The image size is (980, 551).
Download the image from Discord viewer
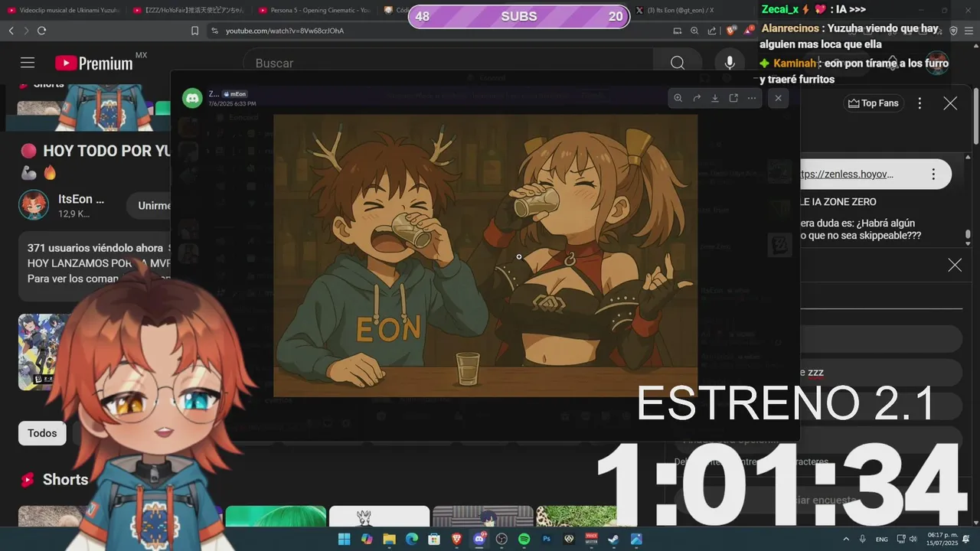[x=715, y=98]
